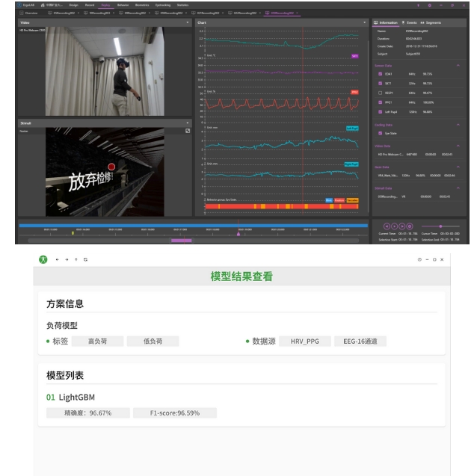The width and height of the screenshot is (474, 476).
Task: Collapse the Coding Data section
Action: (458, 125)
